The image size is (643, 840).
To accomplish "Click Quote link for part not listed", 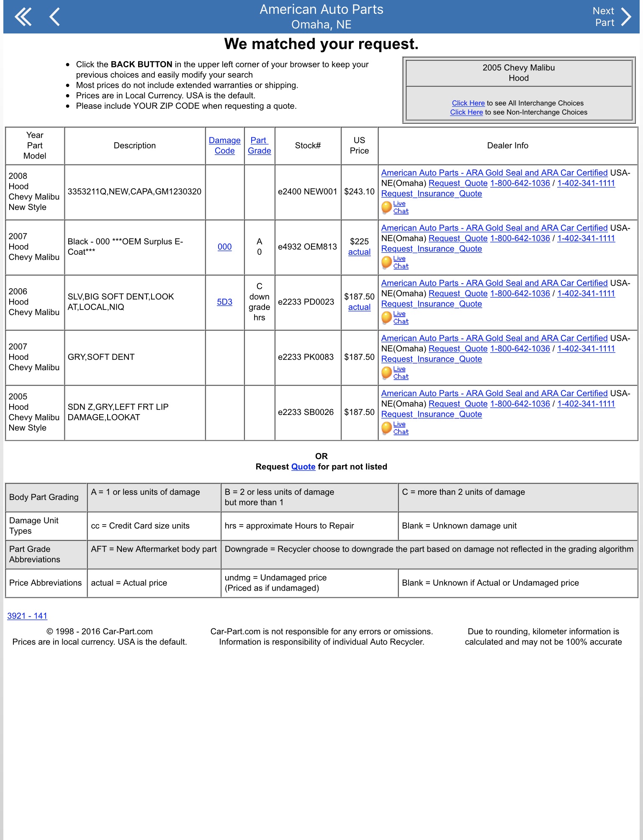I will 303,467.
